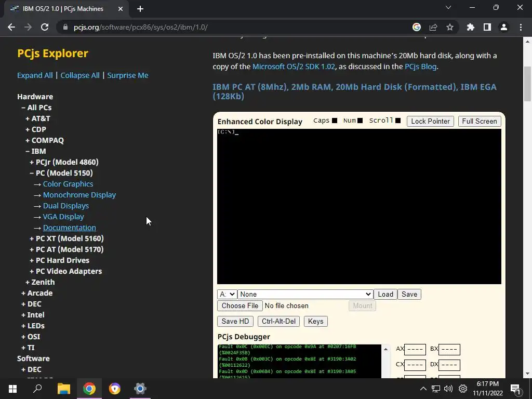Open Chrome profile menu
Screen dimensions: 532x399
pyautogui.click(x=504, y=27)
